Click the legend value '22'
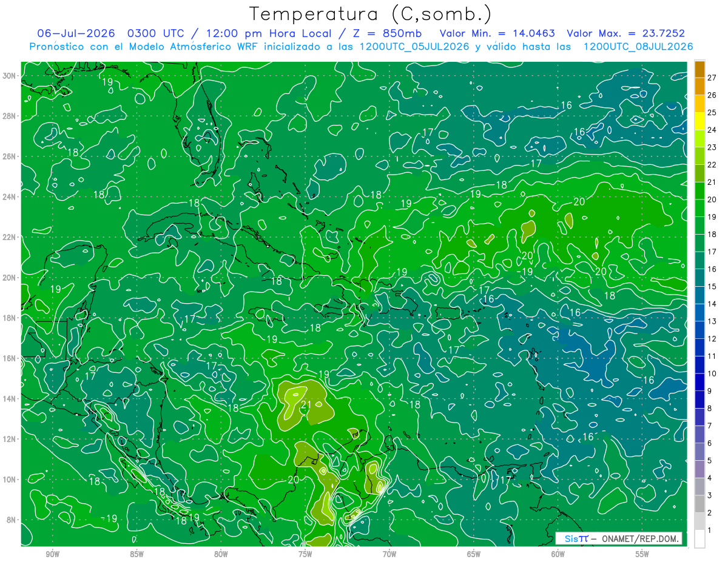This screenshot has width=728, height=562. coord(712,164)
